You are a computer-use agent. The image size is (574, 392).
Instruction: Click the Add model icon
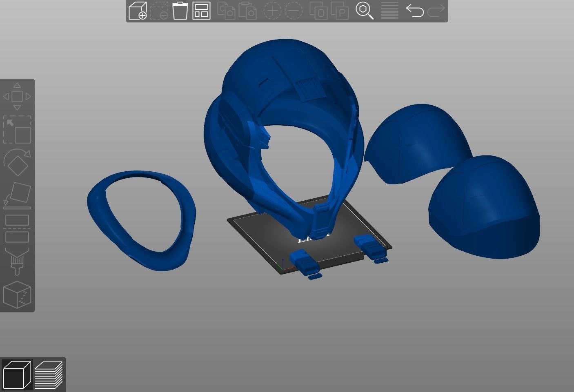(138, 11)
